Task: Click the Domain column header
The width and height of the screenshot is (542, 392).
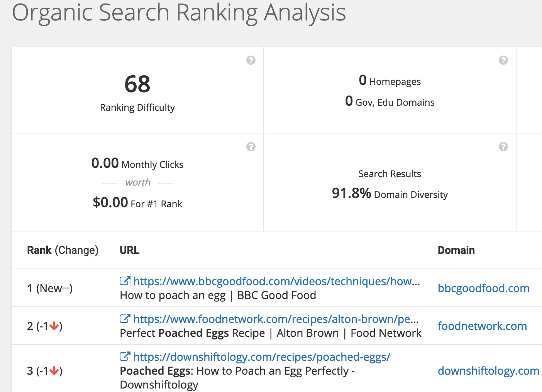Action: [456, 250]
